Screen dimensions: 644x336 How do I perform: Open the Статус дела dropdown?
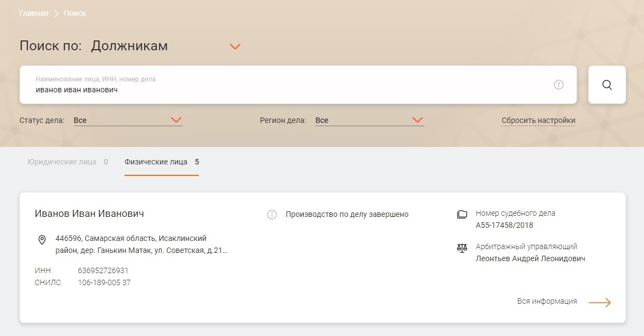(128, 120)
